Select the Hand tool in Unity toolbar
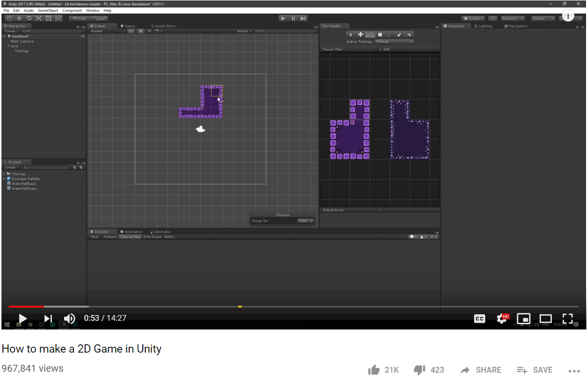 (x=9, y=19)
